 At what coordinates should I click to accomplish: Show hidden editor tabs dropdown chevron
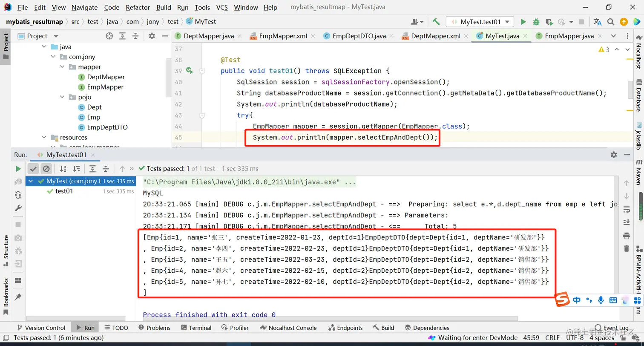tap(613, 36)
